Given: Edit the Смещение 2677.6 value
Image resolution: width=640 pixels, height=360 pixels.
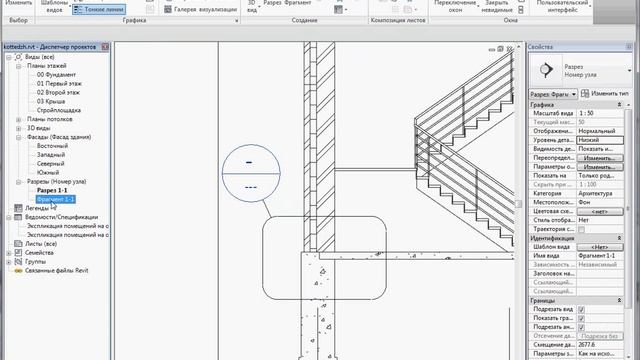Looking at the screenshot, I should (x=600, y=345).
